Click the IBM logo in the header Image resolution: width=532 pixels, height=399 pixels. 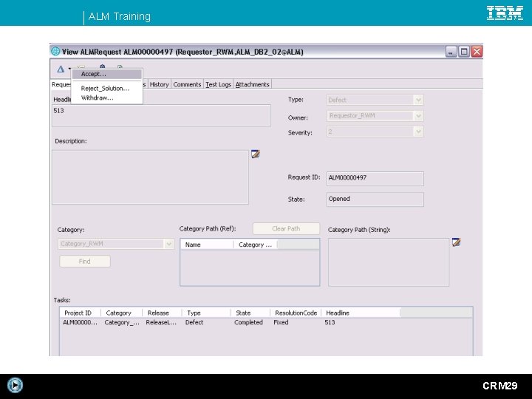[x=505, y=13]
